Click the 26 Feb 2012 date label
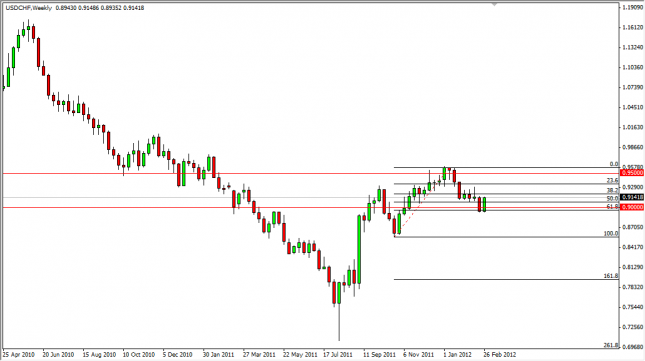Image resolution: width=645 pixels, height=361 pixels. click(x=499, y=354)
